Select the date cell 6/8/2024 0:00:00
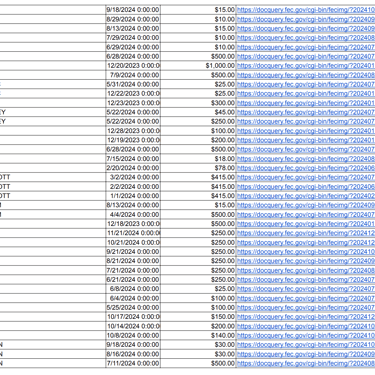 pyautogui.click(x=133, y=289)
